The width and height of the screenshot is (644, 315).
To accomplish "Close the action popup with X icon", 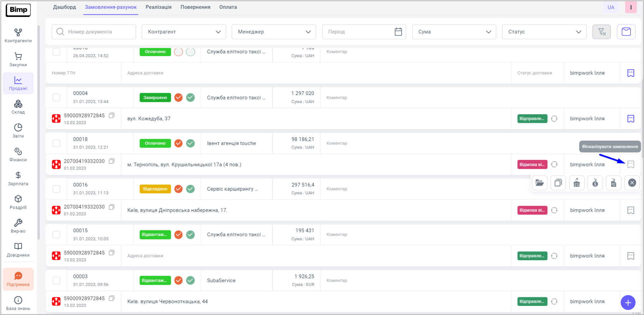I will tap(632, 183).
